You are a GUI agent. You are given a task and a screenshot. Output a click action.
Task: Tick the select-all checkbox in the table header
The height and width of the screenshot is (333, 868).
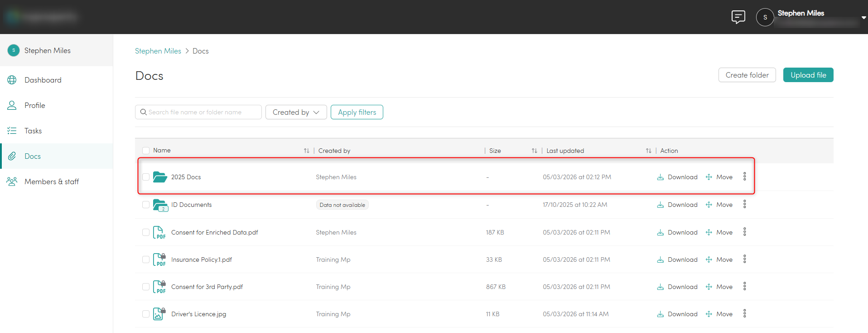(146, 151)
